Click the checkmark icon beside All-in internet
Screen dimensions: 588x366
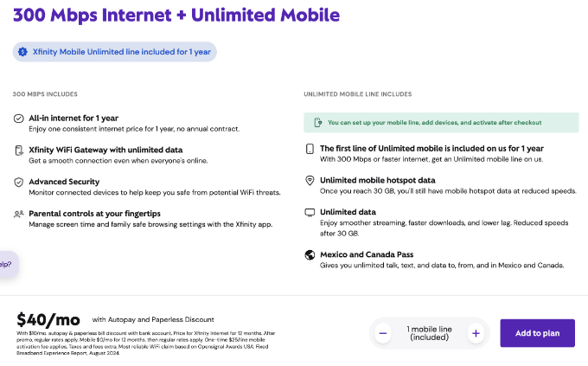click(x=18, y=119)
